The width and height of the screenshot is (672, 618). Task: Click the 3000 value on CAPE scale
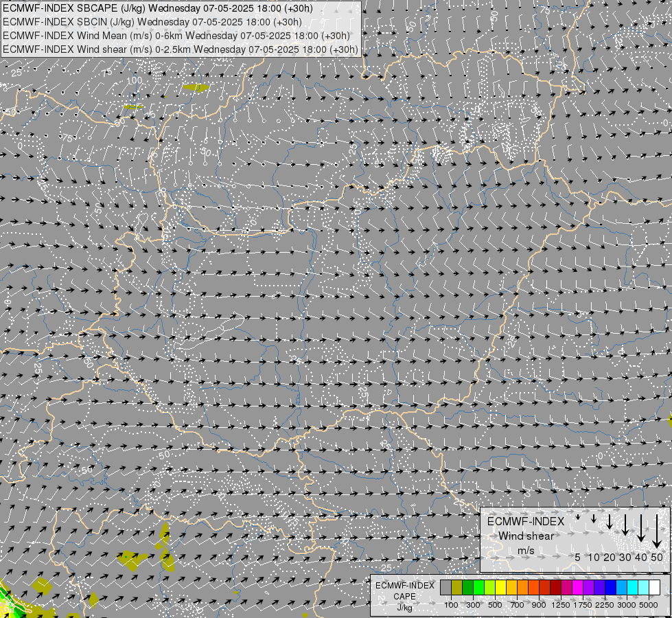click(x=627, y=605)
